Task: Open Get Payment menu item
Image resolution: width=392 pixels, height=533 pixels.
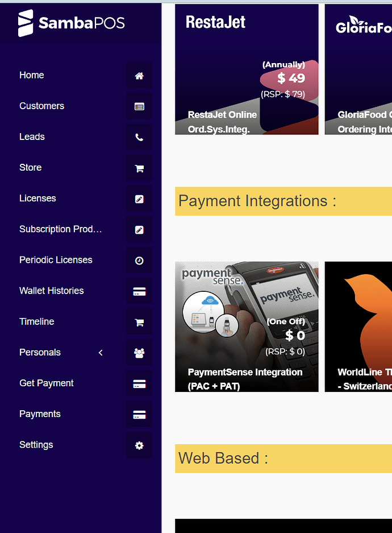Action: click(x=47, y=383)
